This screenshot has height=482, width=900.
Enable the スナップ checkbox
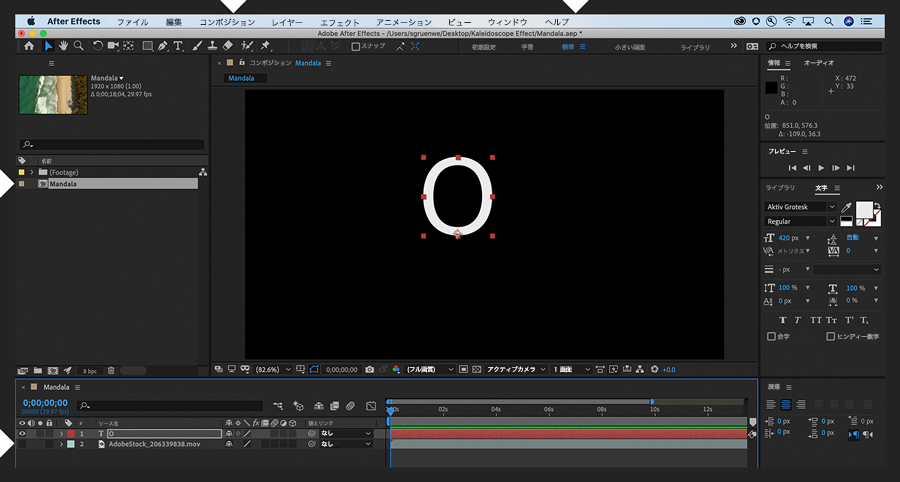pos(355,46)
